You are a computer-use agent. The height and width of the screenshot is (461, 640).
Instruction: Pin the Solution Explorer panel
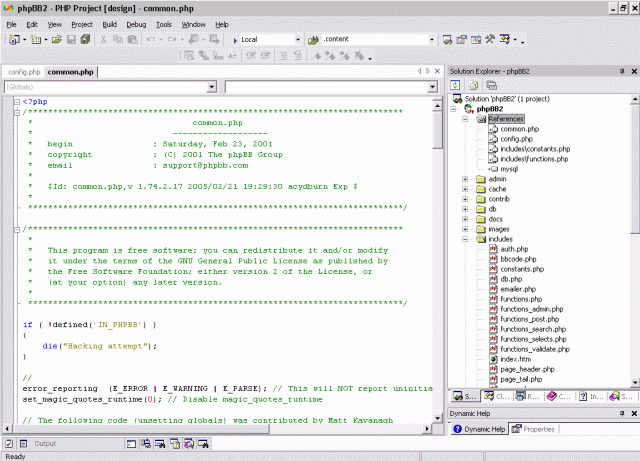click(x=622, y=71)
